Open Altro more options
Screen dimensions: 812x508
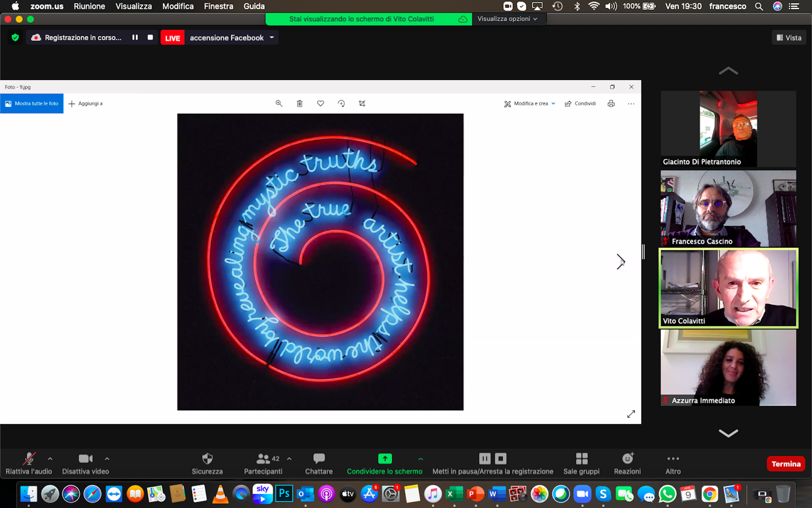673,464
